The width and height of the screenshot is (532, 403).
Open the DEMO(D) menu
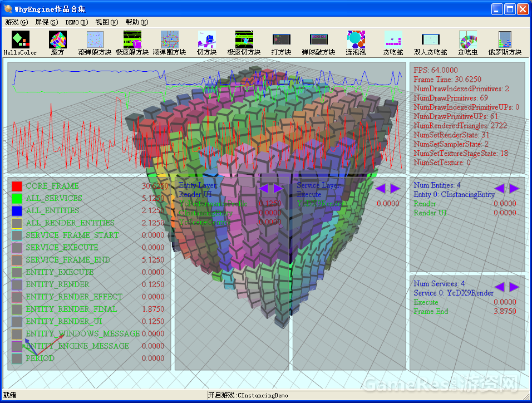pyautogui.click(x=76, y=22)
